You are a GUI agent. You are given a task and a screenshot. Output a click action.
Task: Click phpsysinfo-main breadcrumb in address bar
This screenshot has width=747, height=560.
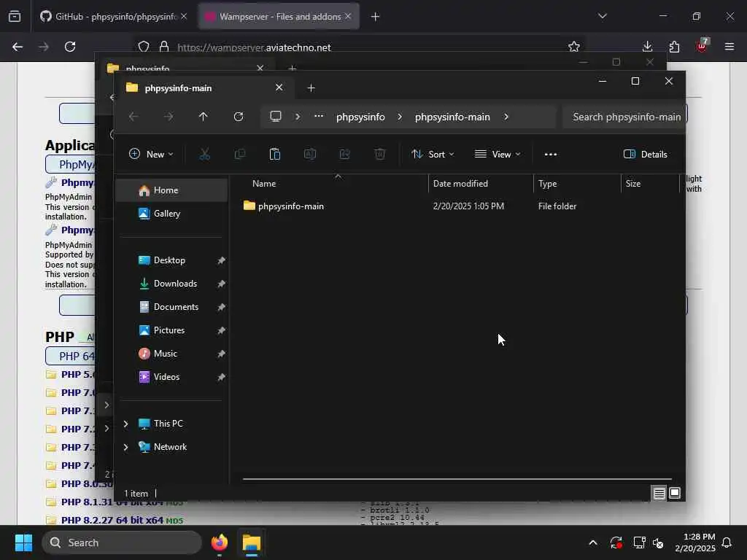coord(452,117)
